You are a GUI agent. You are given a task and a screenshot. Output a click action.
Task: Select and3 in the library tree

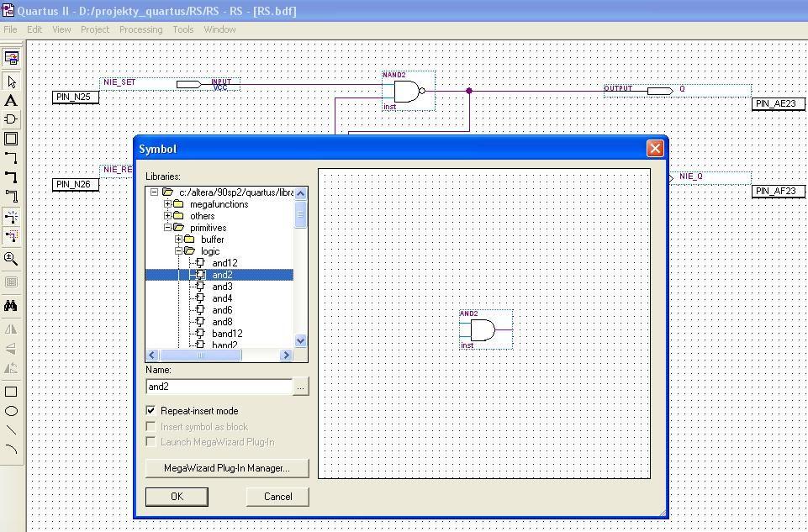click(222, 287)
